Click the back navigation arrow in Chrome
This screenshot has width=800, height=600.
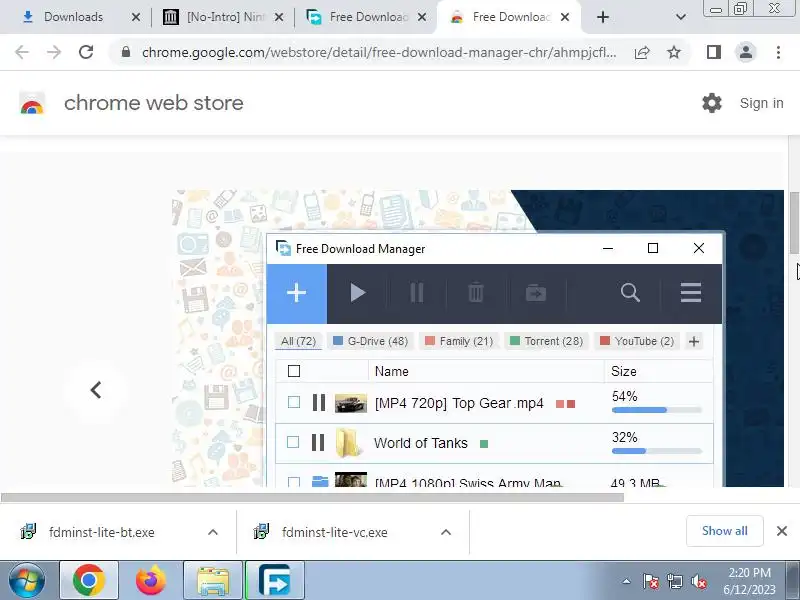(x=22, y=52)
